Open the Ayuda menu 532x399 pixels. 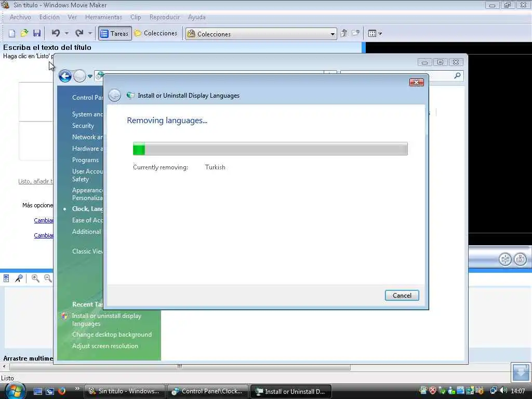coord(196,17)
